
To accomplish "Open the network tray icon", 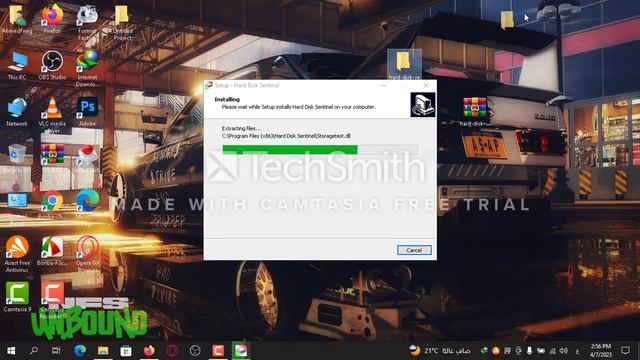I will (x=552, y=351).
